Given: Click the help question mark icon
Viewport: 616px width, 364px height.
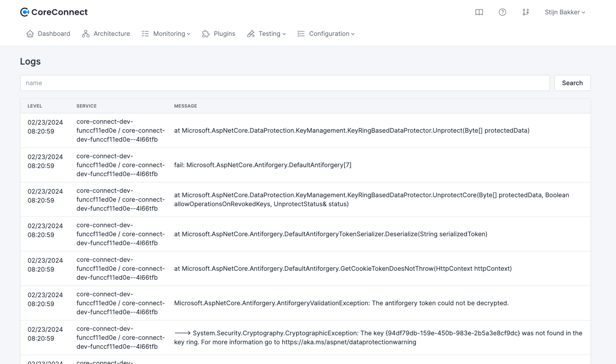Looking at the screenshot, I should point(502,13).
